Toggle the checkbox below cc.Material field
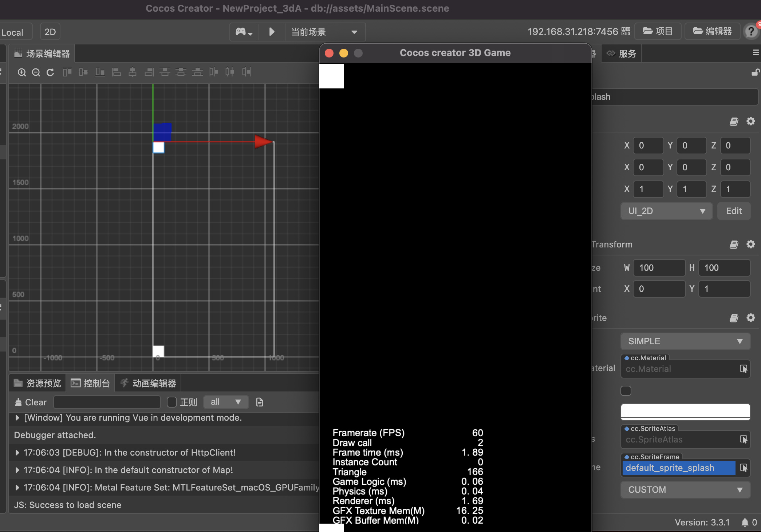The width and height of the screenshot is (761, 532). click(x=626, y=391)
